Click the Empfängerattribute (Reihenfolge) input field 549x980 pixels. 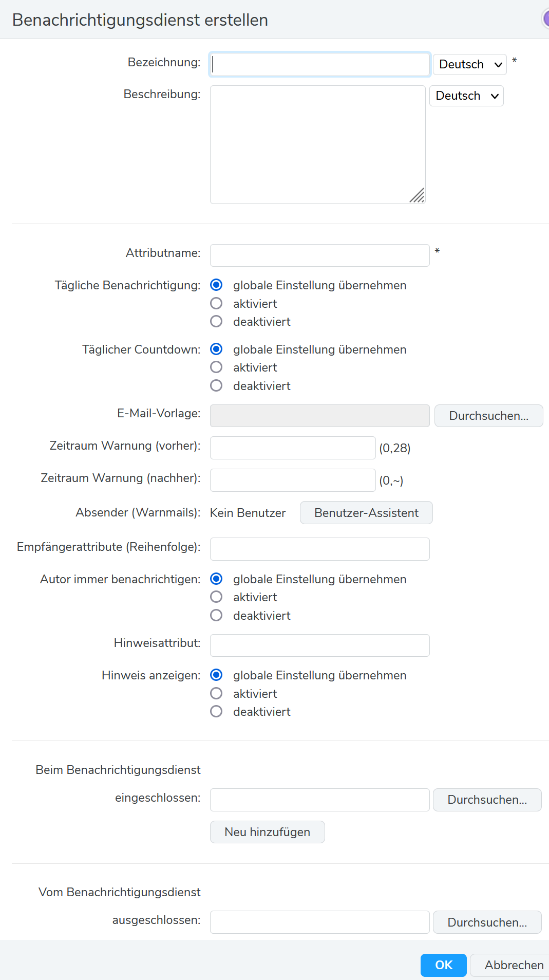(319, 549)
